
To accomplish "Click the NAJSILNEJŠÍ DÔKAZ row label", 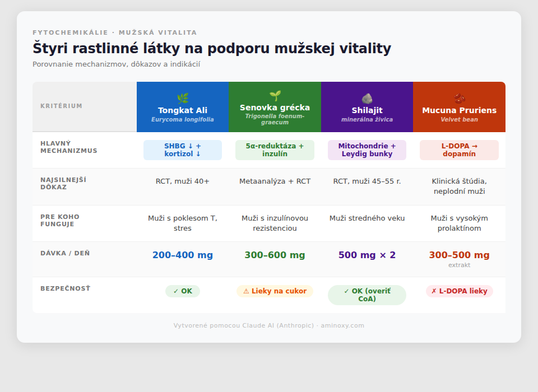I will click(63, 184).
